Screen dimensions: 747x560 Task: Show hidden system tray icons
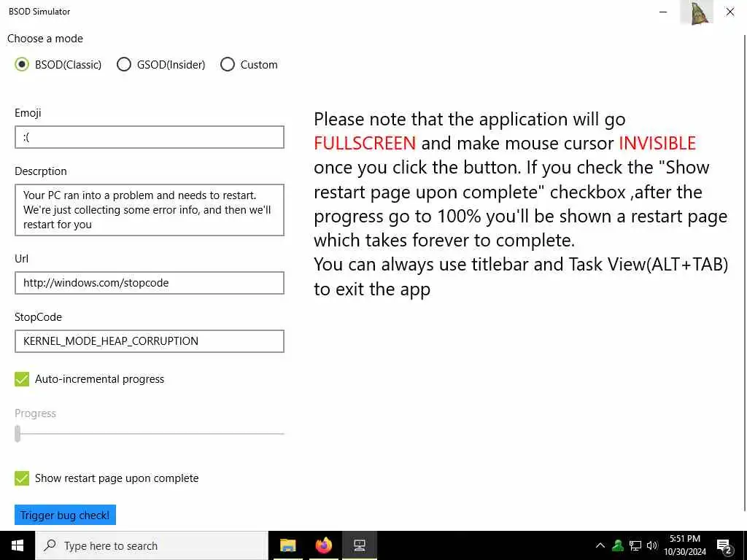coord(600,545)
